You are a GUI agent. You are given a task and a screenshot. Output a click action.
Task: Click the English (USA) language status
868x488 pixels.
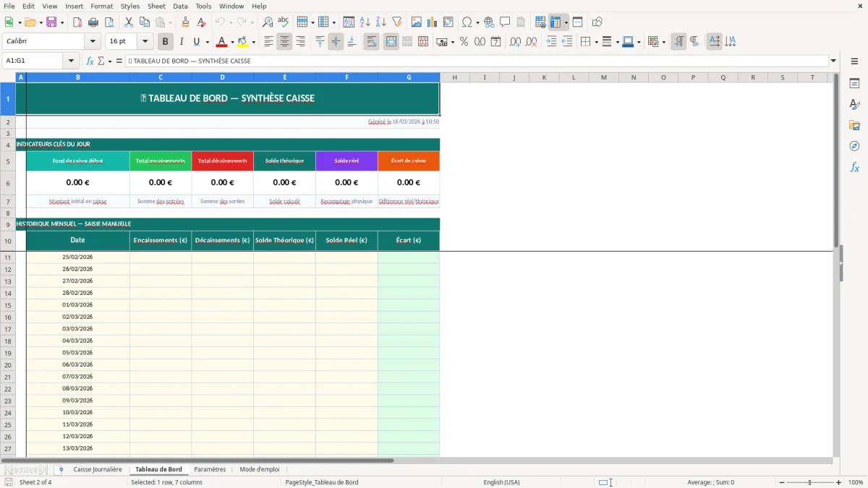[x=501, y=482]
